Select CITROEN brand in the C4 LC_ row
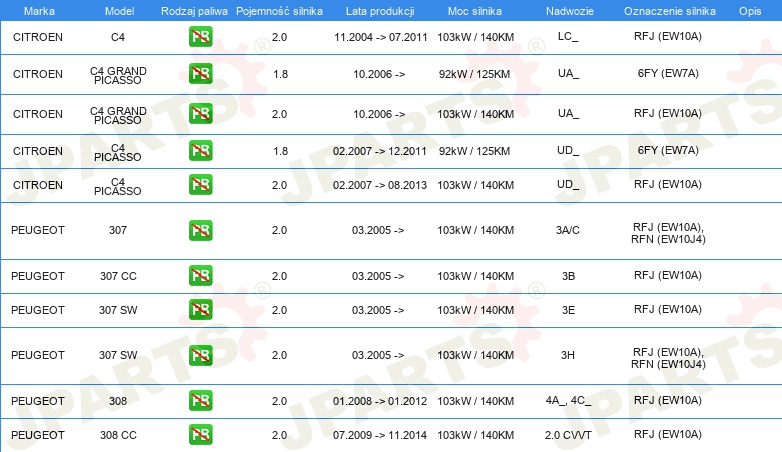Viewport: 782px width, 452px height. (x=38, y=37)
